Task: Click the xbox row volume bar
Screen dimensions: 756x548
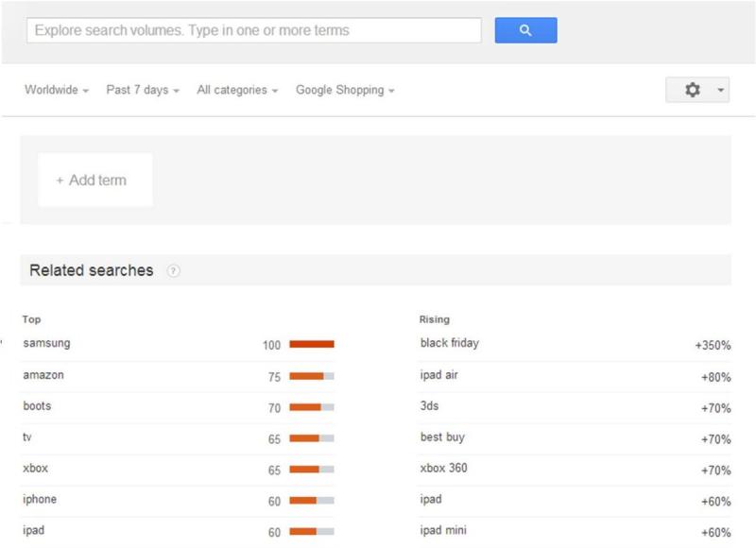Action: click(312, 470)
